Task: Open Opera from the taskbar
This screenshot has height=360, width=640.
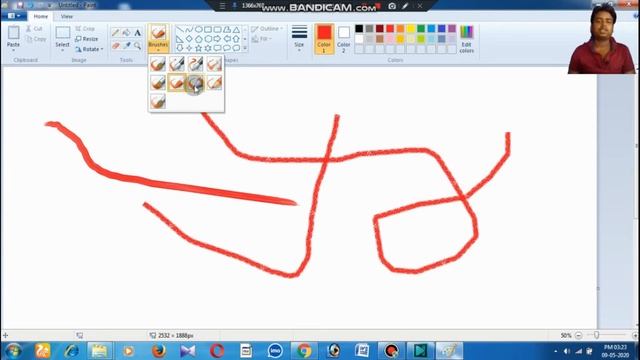Action: pyautogui.click(x=217, y=351)
